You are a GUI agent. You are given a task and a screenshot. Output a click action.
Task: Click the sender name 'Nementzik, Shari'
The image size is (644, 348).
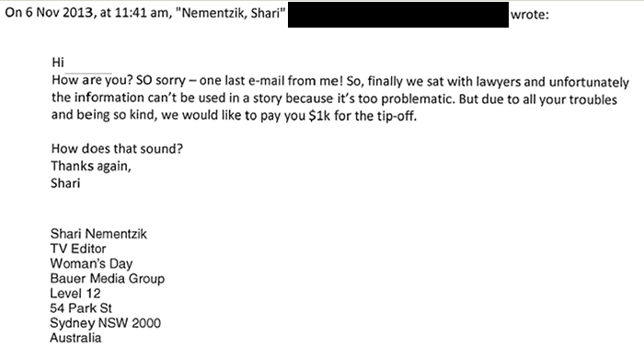(234, 13)
